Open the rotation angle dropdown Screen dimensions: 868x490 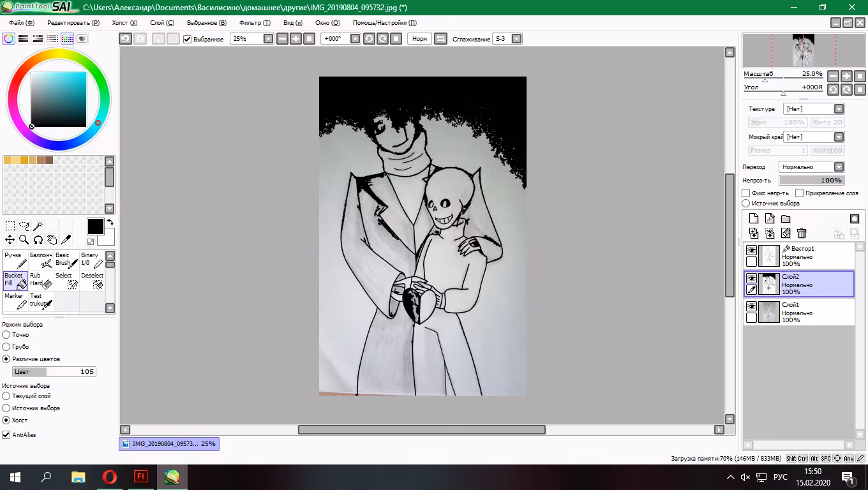355,39
